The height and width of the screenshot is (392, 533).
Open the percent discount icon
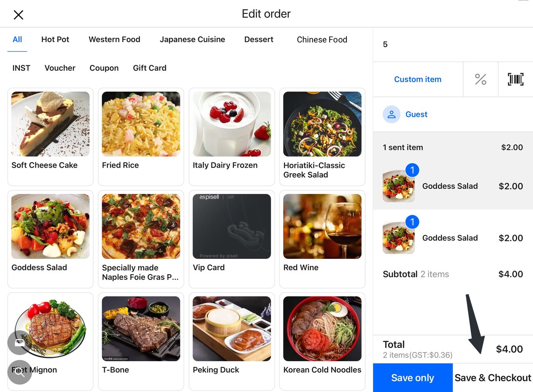tap(481, 79)
